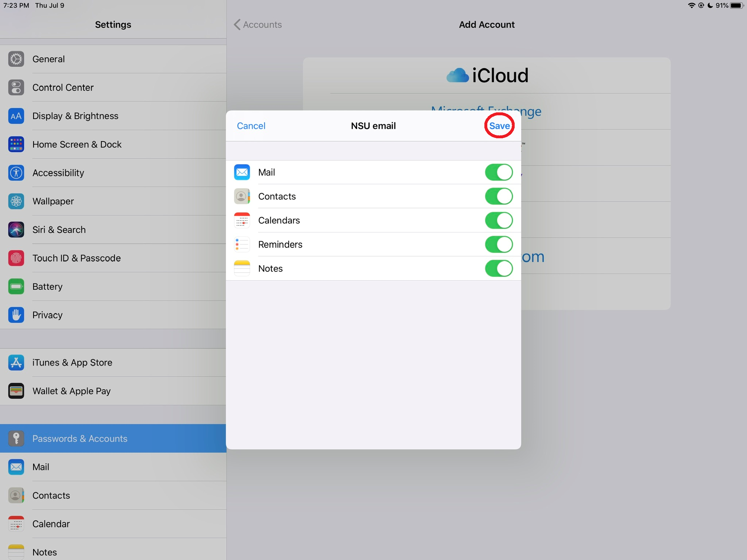Image resolution: width=747 pixels, height=560 pixels.
Task: Tap the Mail envelope icon in sidebar
Action: click(16, 467)
